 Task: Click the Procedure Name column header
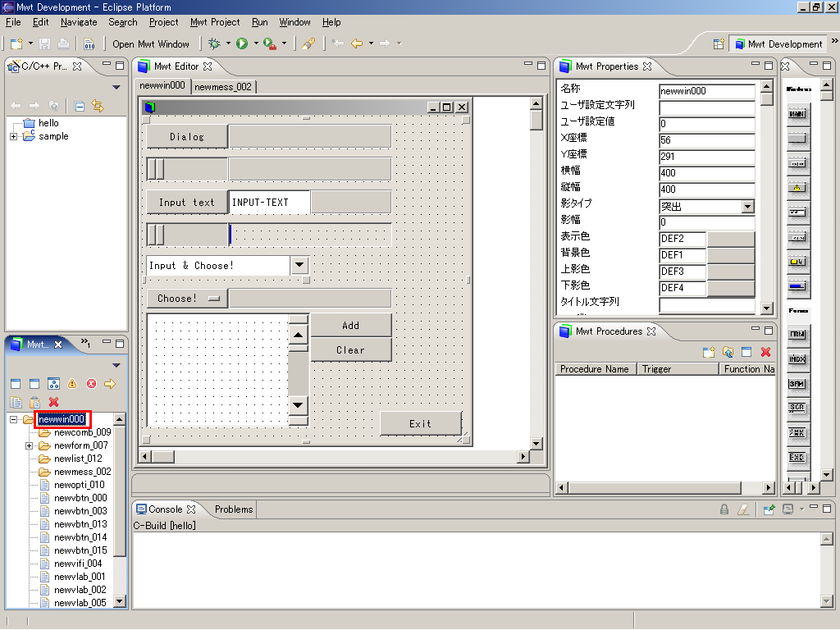click(596, 368)
